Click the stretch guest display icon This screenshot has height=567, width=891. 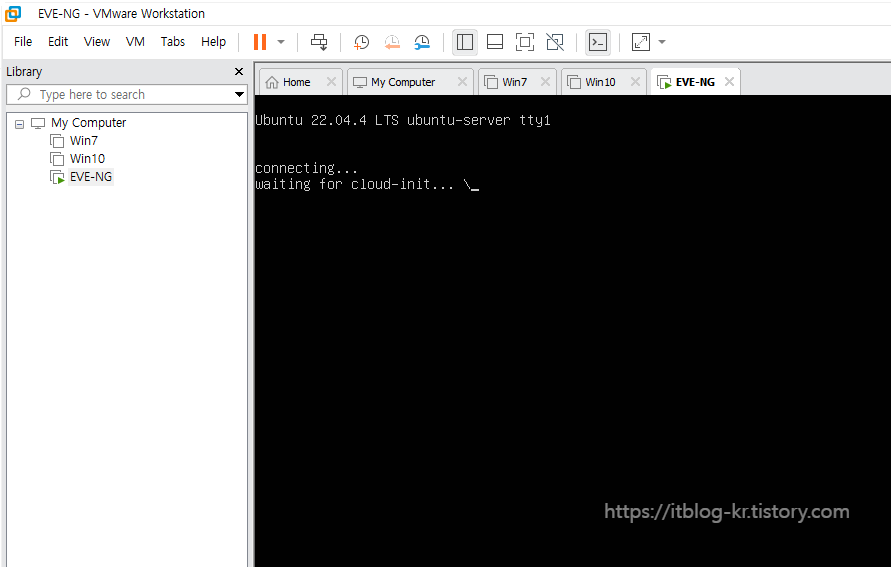(x=641, y=42)
